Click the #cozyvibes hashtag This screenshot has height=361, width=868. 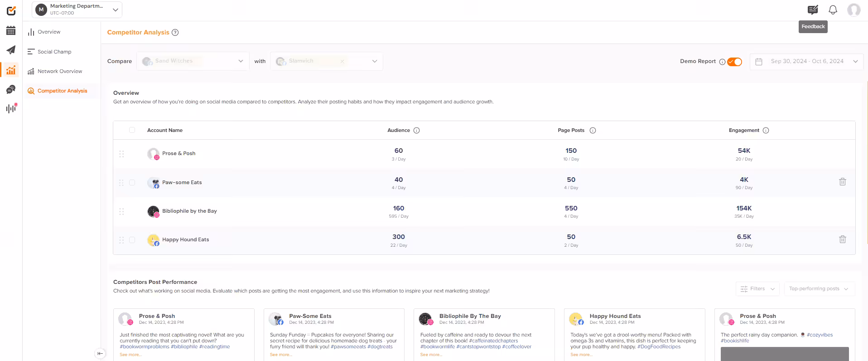820,335
